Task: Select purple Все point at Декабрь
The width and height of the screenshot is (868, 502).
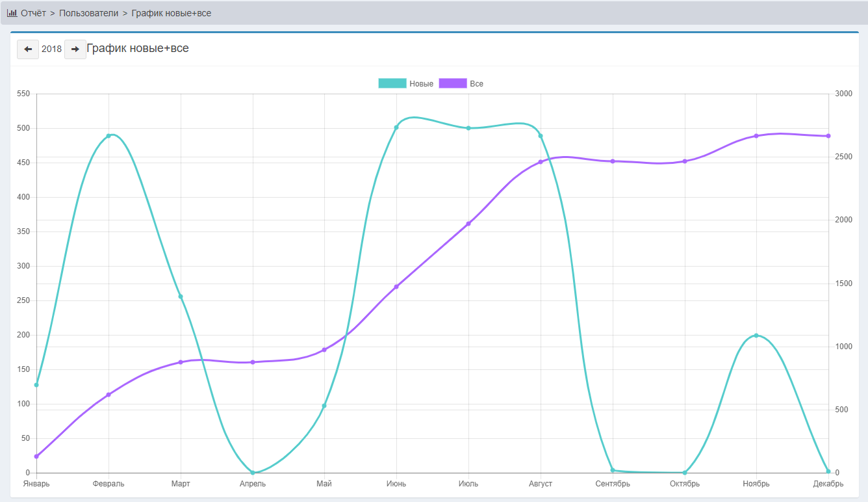Action: coord(828,136)
